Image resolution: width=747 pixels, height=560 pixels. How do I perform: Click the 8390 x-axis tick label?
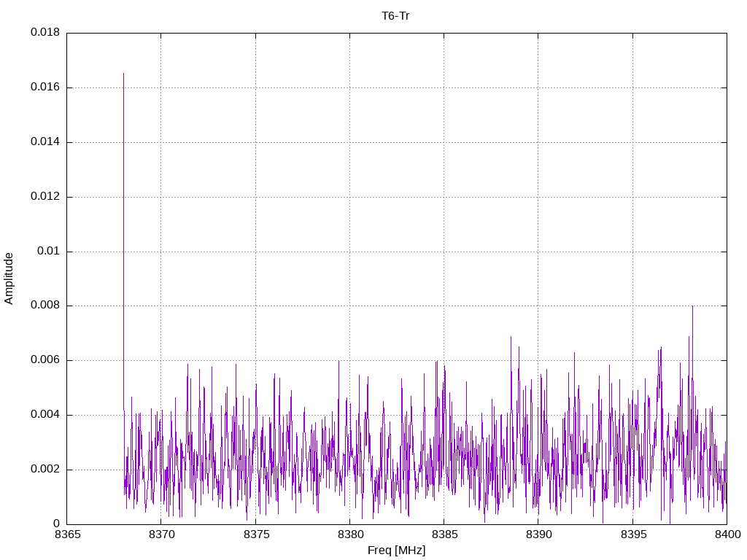pos(538,534)
